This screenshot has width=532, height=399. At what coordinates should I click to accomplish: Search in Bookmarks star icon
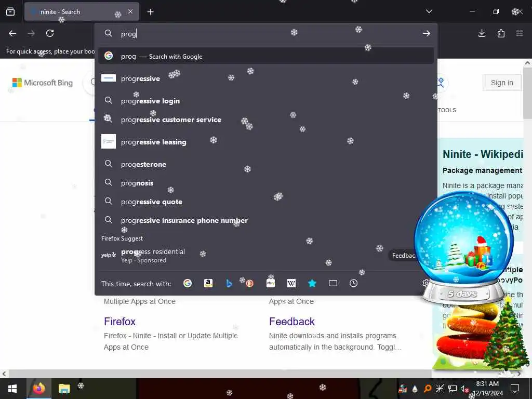click(x=312, y=283)
